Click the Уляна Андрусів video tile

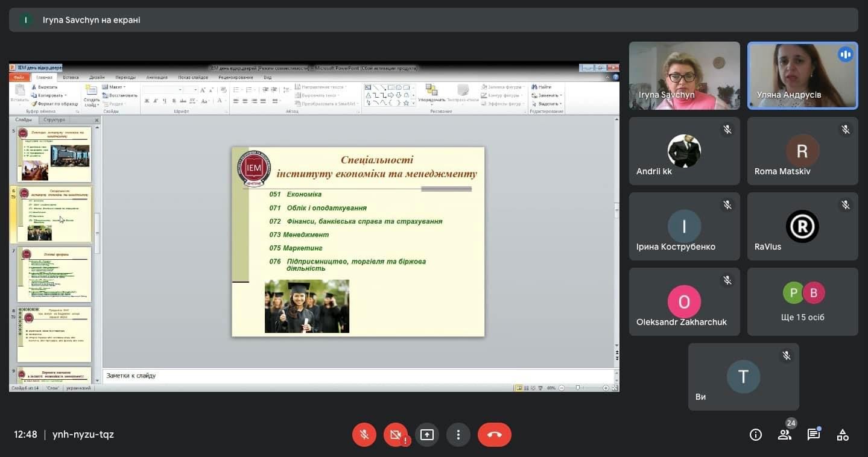(x=802, y=75)
